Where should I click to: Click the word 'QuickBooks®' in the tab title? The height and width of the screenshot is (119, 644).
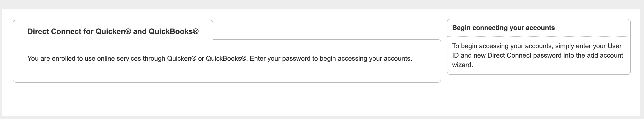[173, 31]
